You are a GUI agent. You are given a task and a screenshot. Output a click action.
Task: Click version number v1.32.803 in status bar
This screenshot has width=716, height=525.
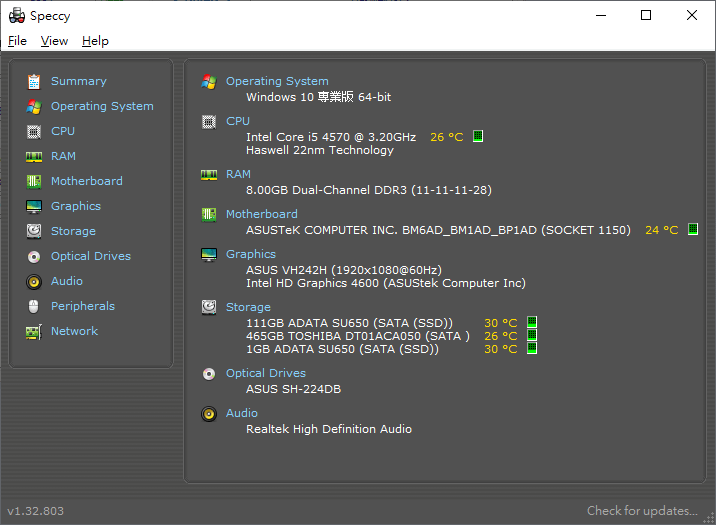click(36, 511)
